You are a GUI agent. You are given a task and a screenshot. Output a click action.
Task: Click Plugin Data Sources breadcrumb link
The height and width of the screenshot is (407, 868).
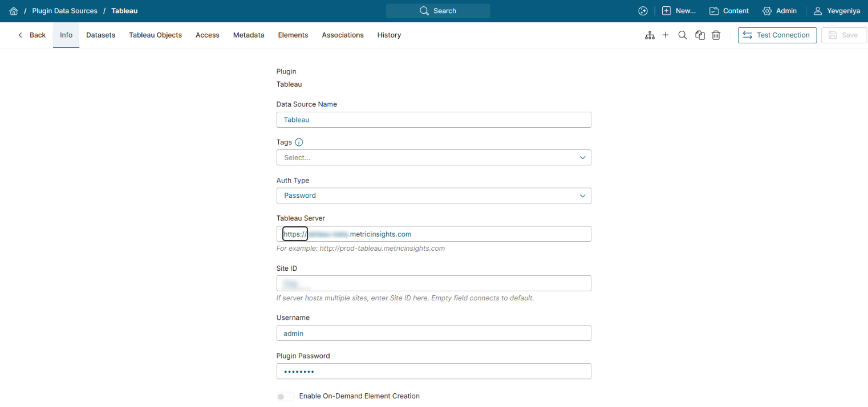(64, 11)
